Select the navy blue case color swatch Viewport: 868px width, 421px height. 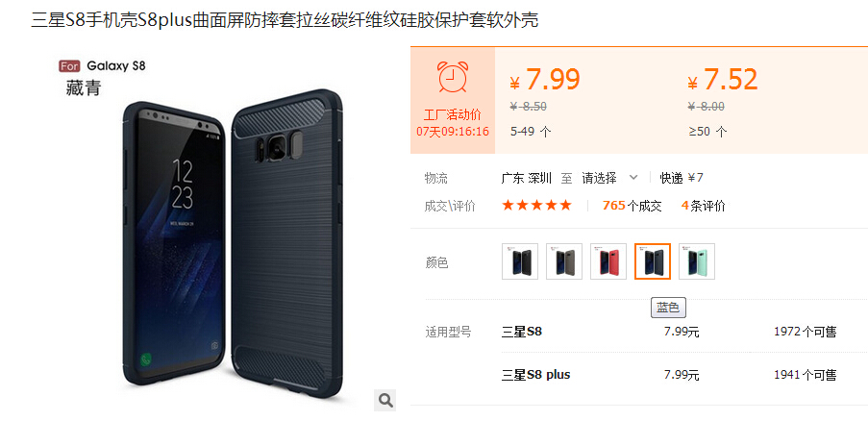click(x=653, y=261)
